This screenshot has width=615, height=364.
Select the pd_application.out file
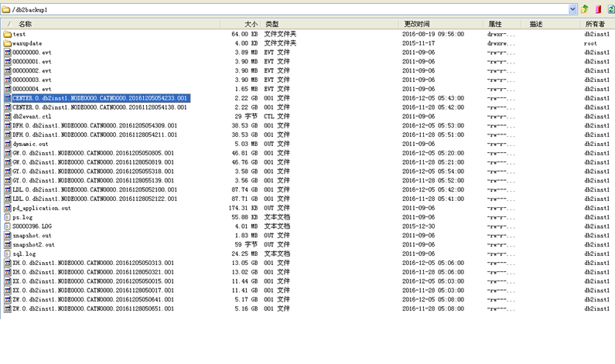tap(42, 208)
